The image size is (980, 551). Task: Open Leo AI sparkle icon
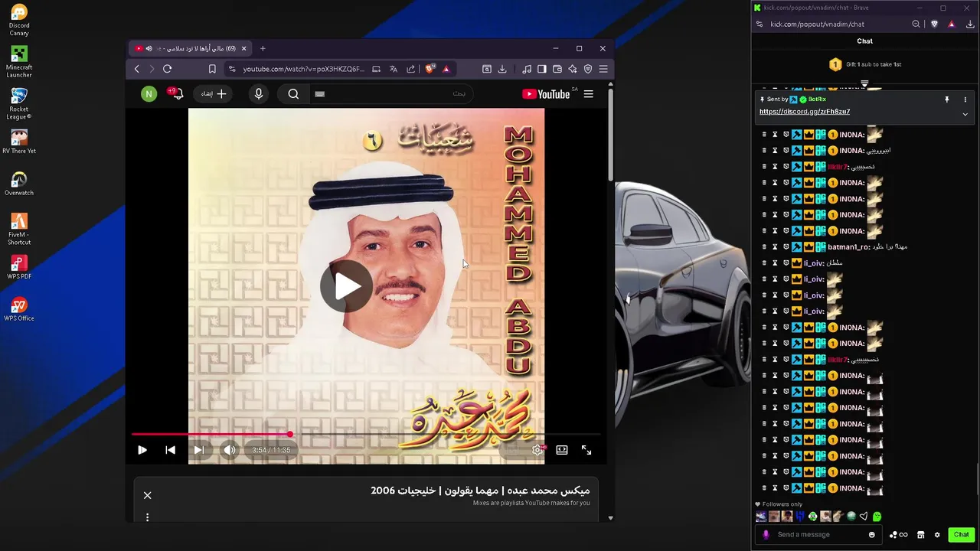(x=573, y=69)
